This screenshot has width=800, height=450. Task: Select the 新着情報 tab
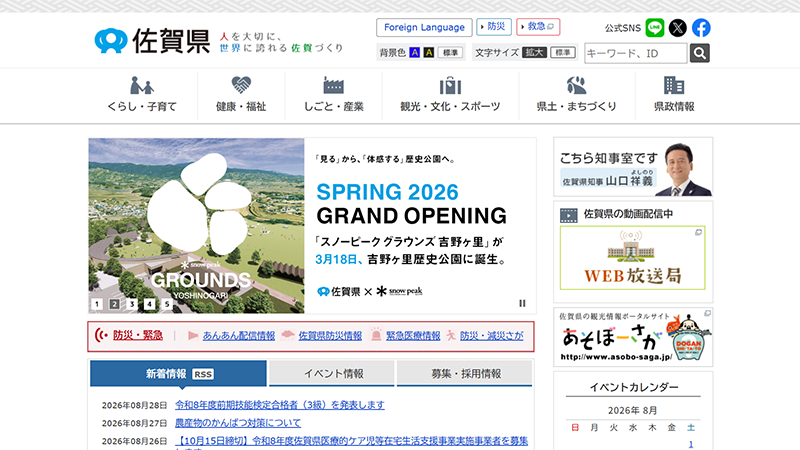[178, 373]
